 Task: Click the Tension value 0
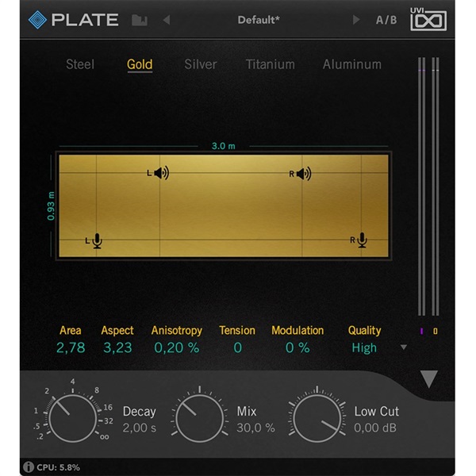237,347
